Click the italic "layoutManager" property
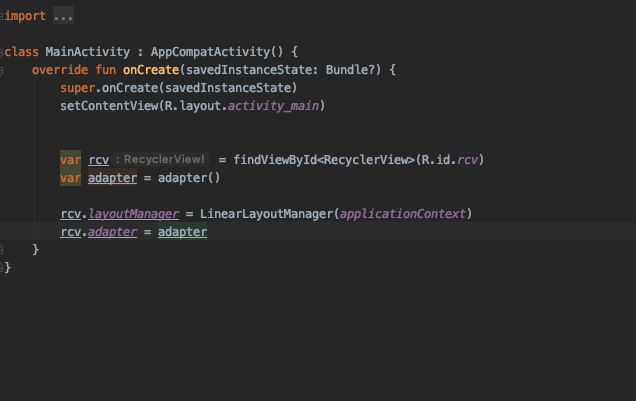Viewport: 636px width, 401px height. 133,214
